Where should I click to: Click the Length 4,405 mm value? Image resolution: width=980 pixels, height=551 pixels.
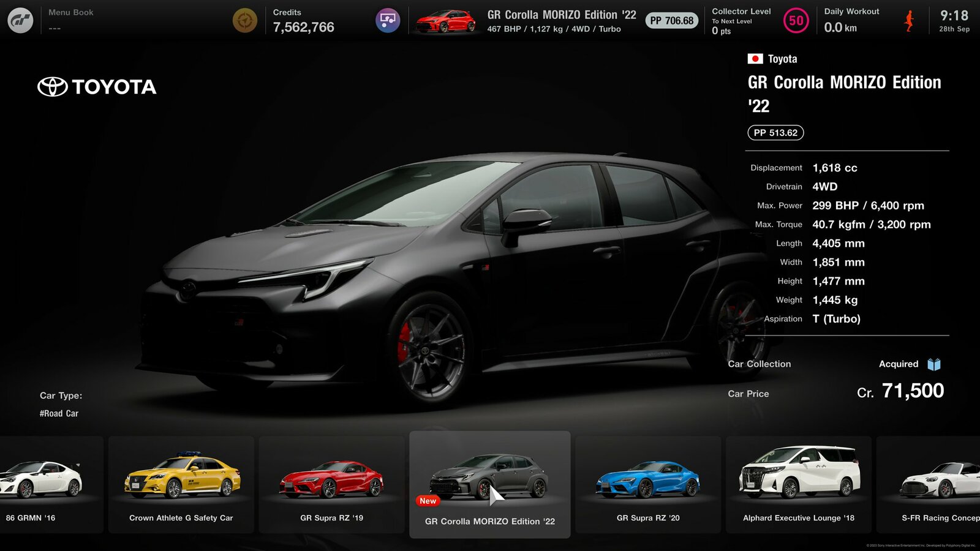click(839, 244)
